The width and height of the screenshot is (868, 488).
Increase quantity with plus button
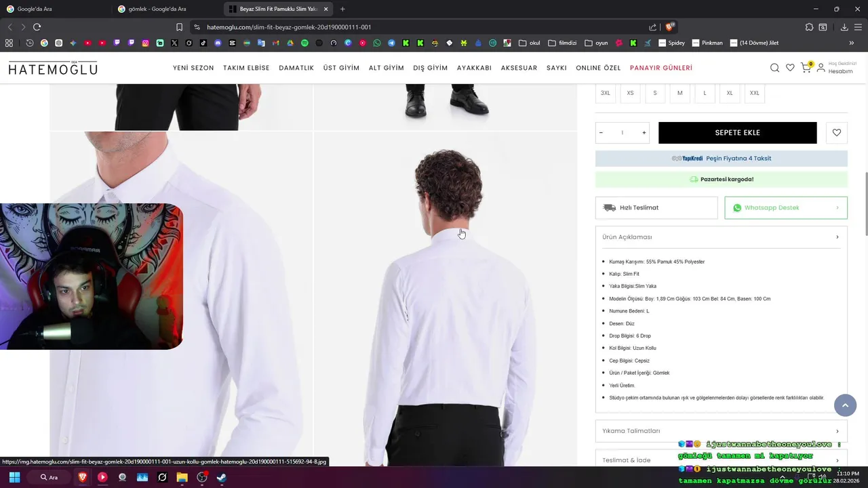644,133
